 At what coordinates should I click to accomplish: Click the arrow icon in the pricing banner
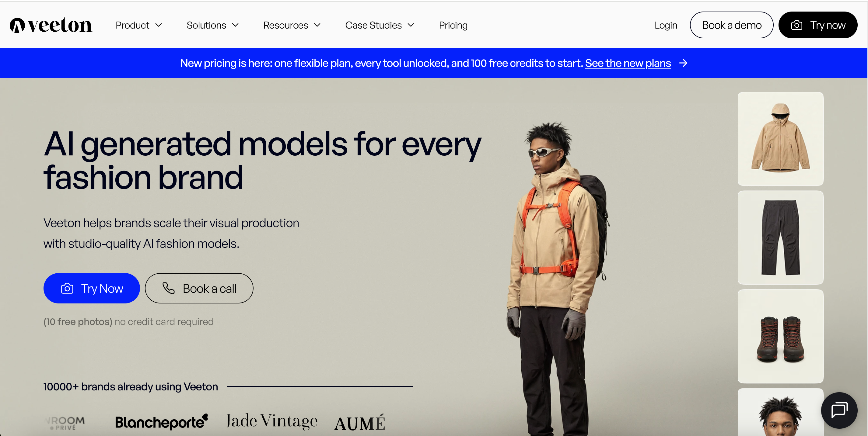pyautogui.click(x=683, y=63)
